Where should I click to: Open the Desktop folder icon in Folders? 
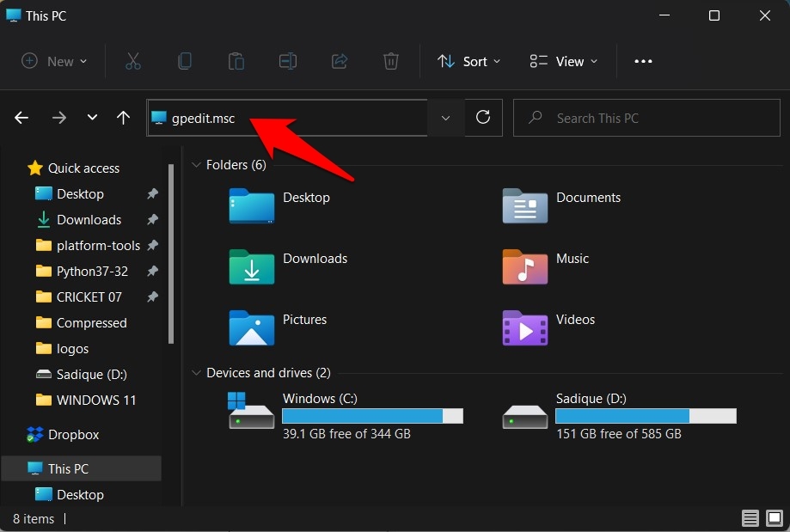click(x=251, y=205)
